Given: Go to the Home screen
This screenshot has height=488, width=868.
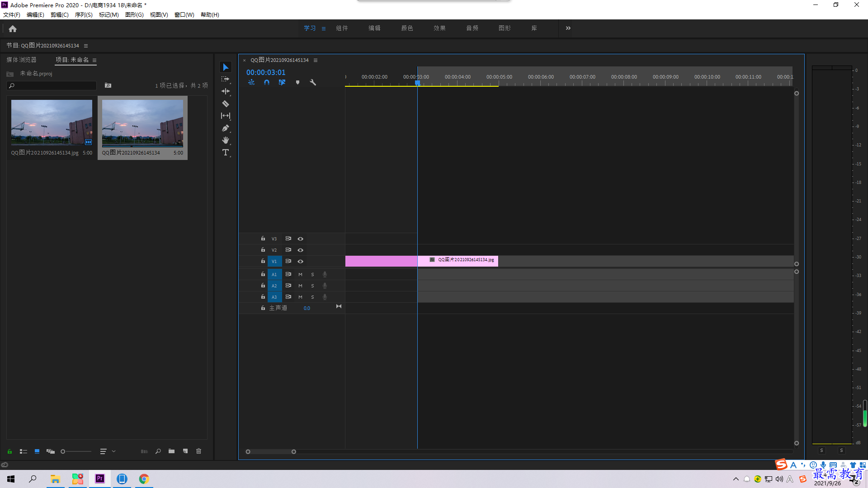Looking at the screenshot, I should click(x=13, y=28).
